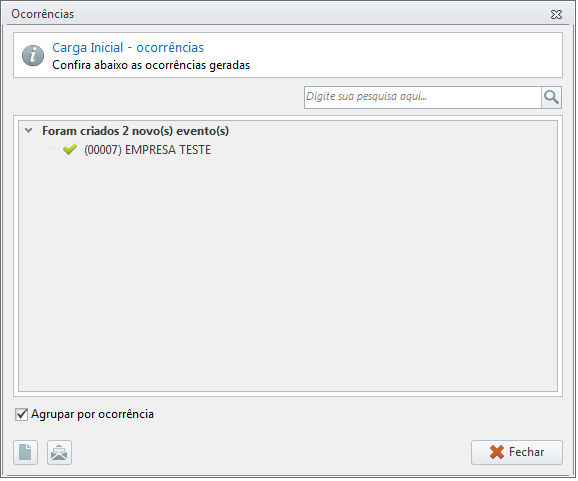This screenshot has height=481, width=578.
Task: Click the Confira abaixo as ocorrências geradas text
Action: 151,65
